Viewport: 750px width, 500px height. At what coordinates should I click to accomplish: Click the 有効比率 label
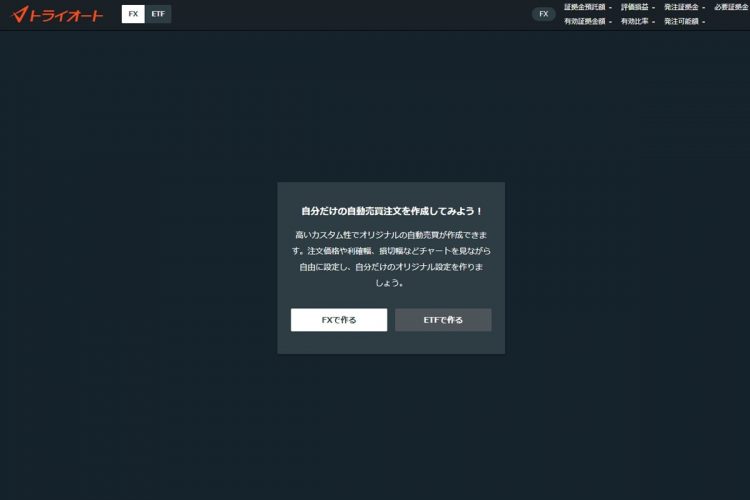pos(635,21)
